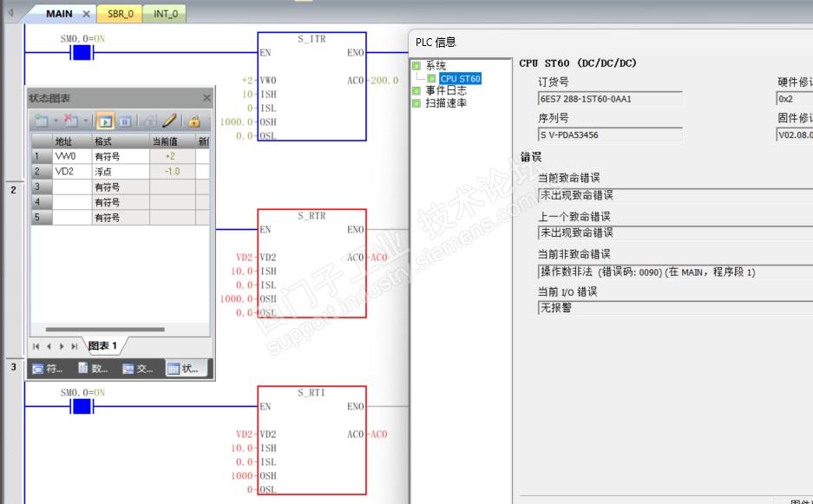
Task: Close the 状态图表 panel
Action: tap(207, 97)
